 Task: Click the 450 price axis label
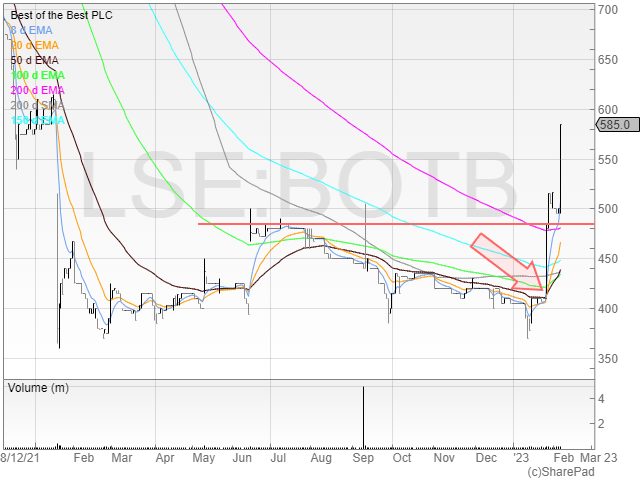608,259
